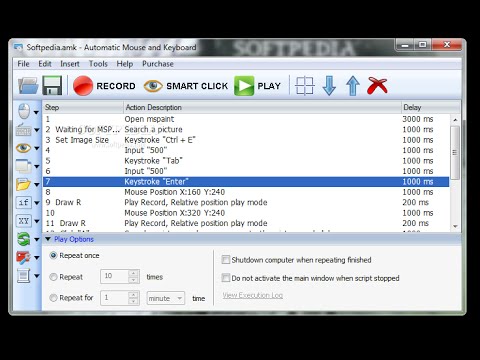Screen dimensions: 480x360
Task: Select sidebar eye smart click icon
Action: point(24,148)
